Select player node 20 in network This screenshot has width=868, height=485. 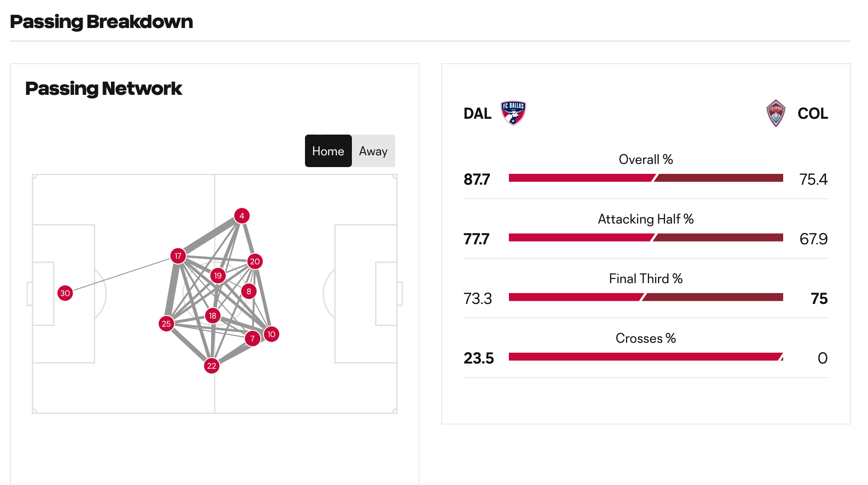click(x=255, y=261)
